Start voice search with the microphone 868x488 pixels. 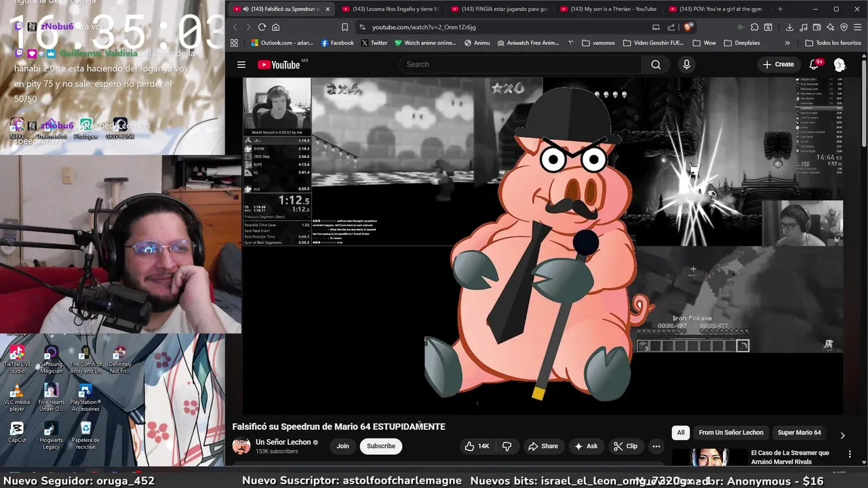coord(686,64)
